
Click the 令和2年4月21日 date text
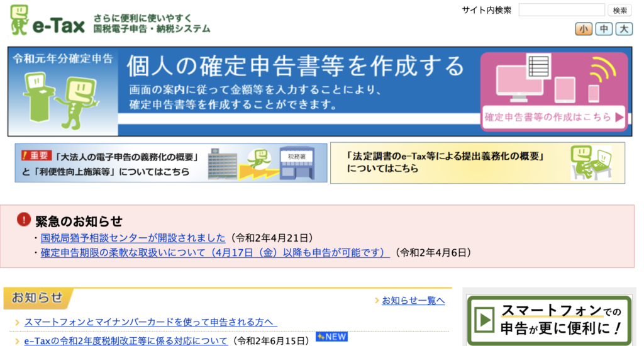tap(272, 238)
